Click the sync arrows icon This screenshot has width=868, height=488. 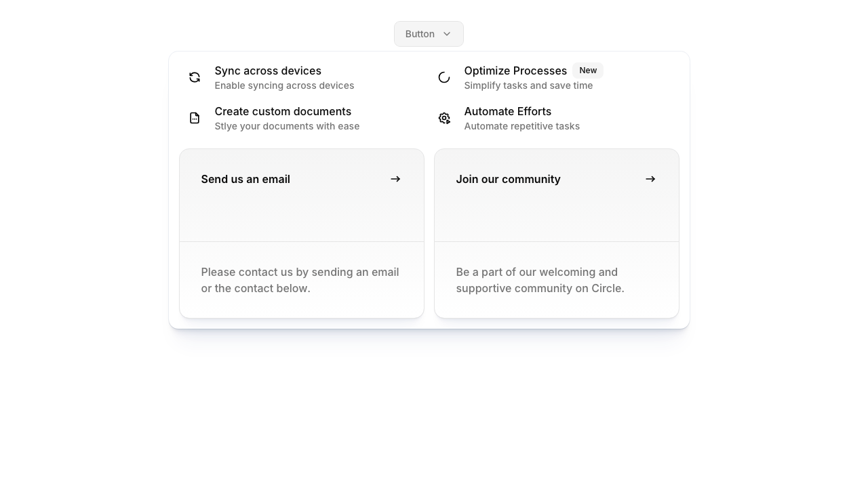[x=195, y=77]
